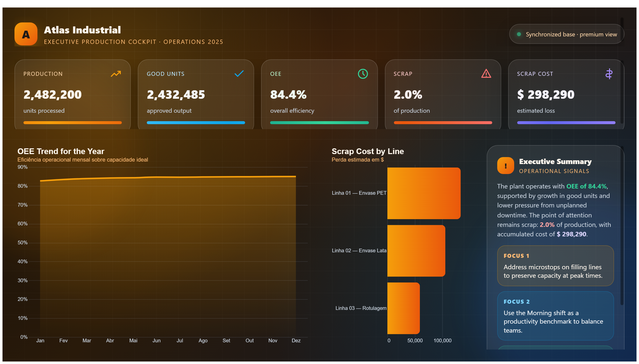
Task: Click the OEE trend line at Jun
Action: tap(157, 177)
